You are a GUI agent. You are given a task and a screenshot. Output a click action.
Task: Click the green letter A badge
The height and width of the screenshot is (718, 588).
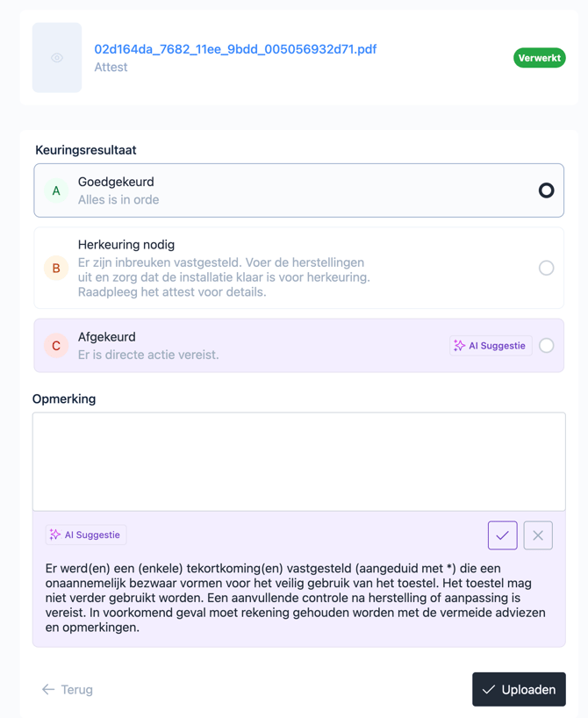click(x=56, y=190)
